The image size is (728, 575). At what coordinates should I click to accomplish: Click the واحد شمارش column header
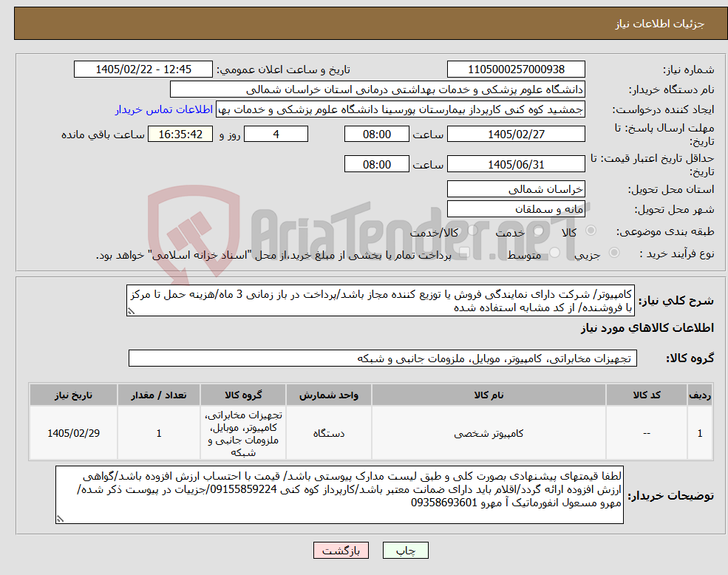click(329, 395)
